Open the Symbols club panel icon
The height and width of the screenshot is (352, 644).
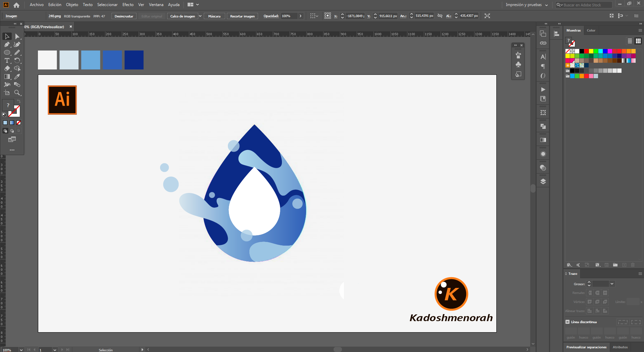point(518,64)
